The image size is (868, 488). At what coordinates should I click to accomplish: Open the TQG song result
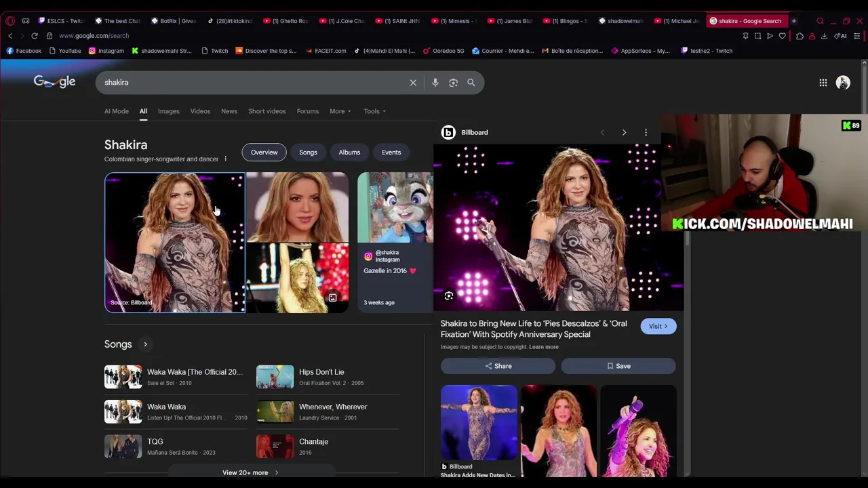(x=176, y=447)
